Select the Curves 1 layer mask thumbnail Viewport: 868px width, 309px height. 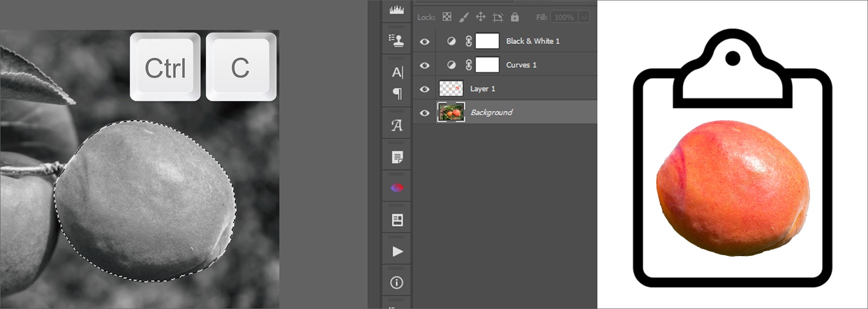coord(487,65)
